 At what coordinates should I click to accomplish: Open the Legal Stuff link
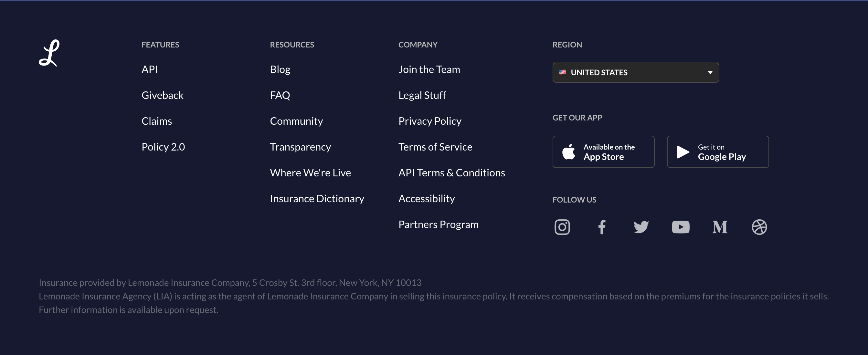[x=422, y=95]
